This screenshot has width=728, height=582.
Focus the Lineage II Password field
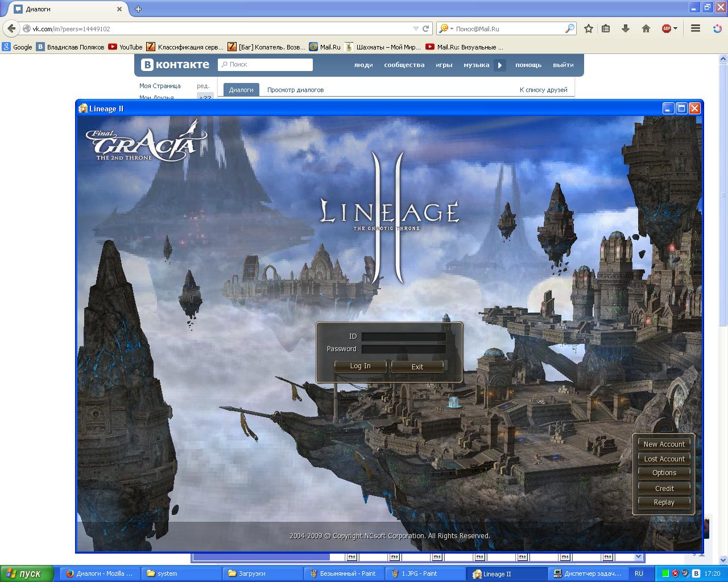(404, 349)
